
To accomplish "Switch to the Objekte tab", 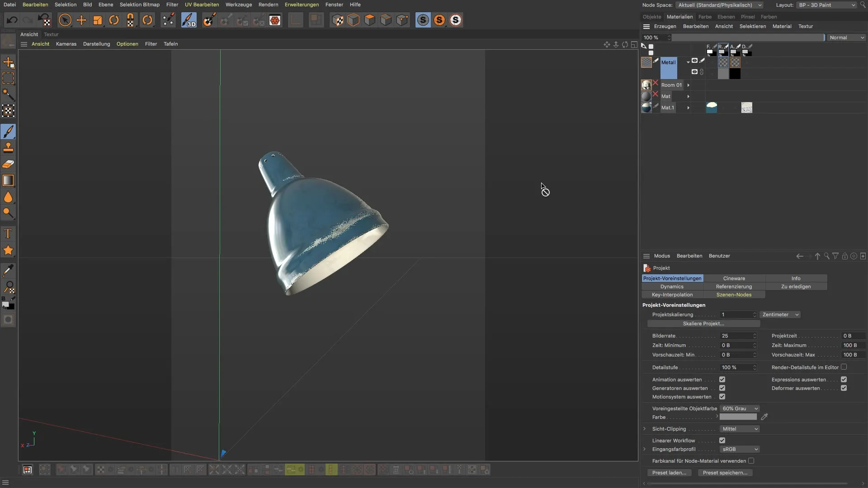I will click(652, 17).
